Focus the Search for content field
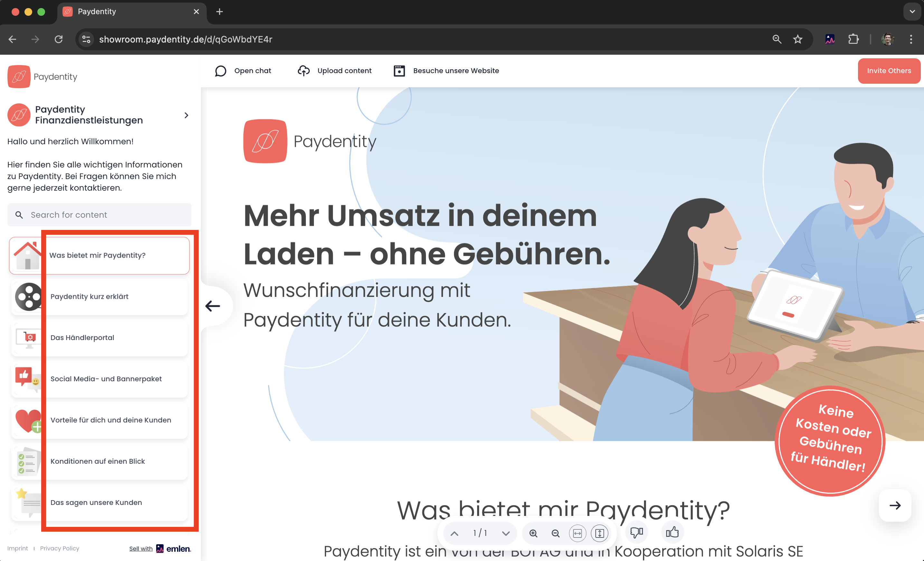The image size is (924, 561). (x=99, y=215)
